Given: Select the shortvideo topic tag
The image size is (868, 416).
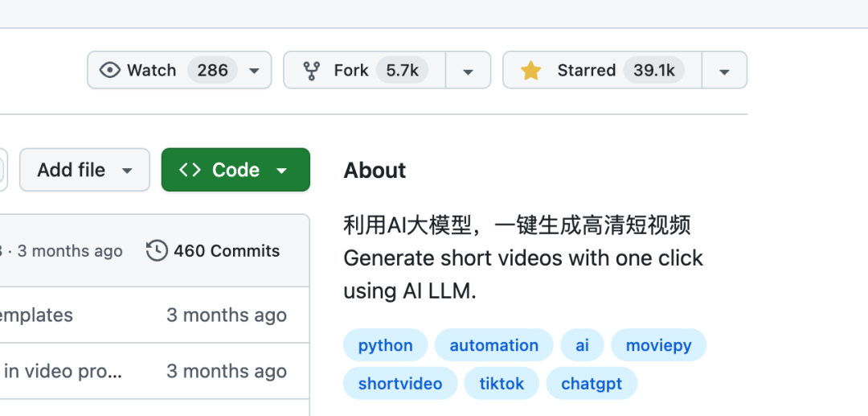Looking at the screenshot, I should point(400,384).
